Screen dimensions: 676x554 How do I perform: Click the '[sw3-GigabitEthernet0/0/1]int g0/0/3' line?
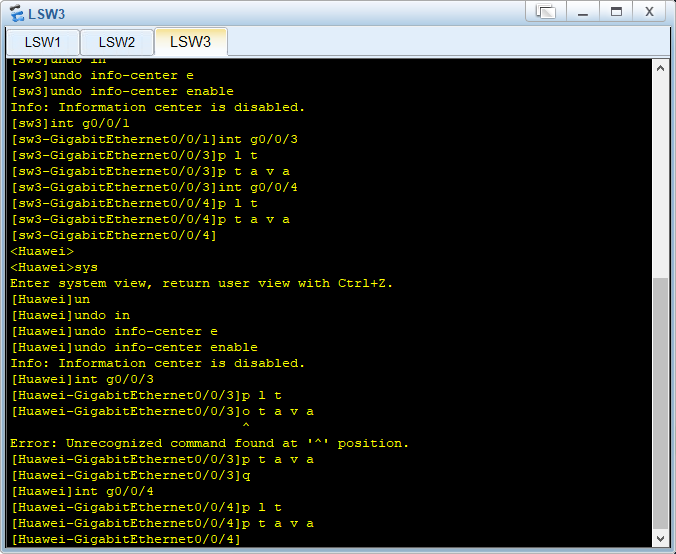(x=154, y=139)
